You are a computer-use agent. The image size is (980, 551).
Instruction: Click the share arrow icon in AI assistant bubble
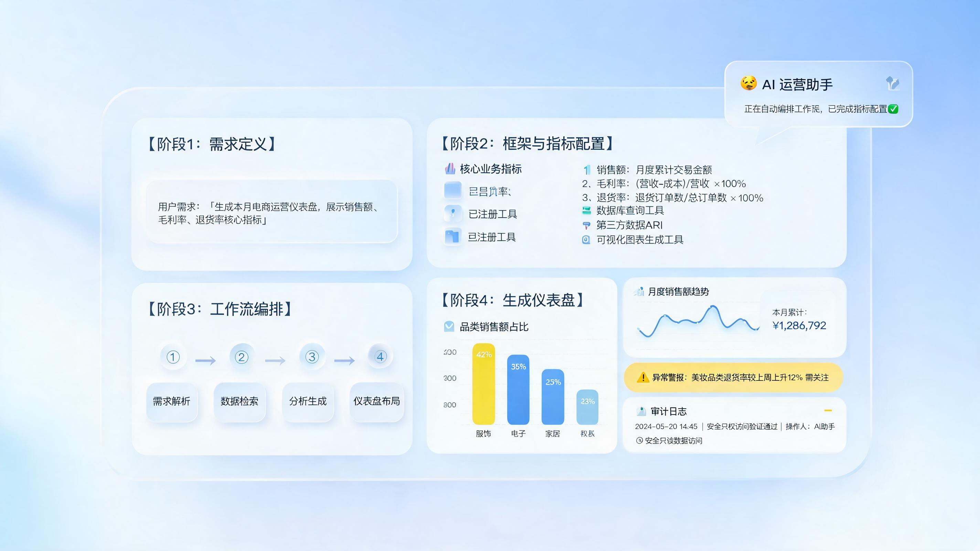pos(893,83)
